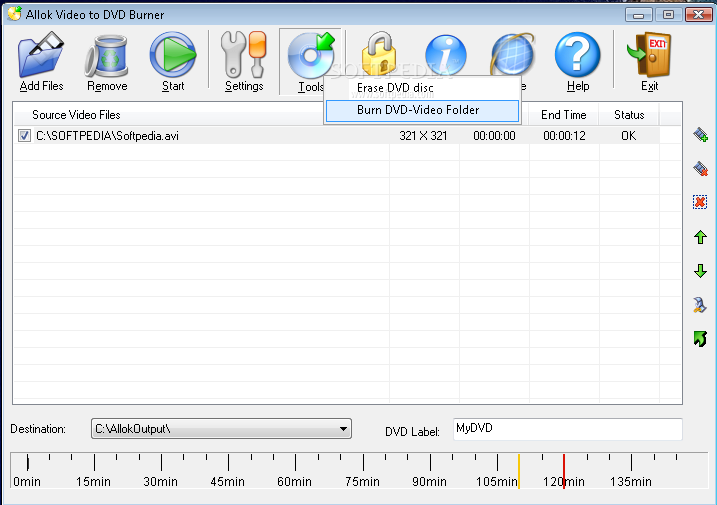Close the Allok Video to DVD Burner window
The image size is (717, 505).
(698, 15)
